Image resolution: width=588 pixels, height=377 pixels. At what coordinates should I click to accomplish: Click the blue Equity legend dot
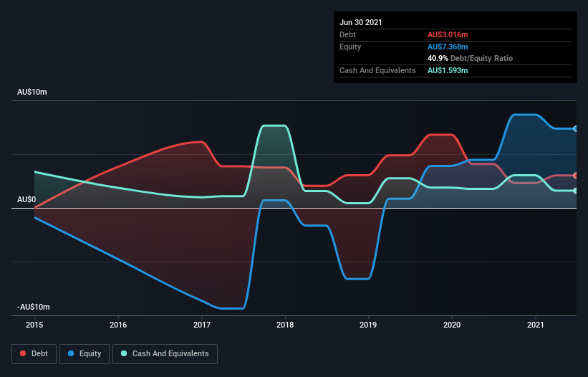(71, 353)
